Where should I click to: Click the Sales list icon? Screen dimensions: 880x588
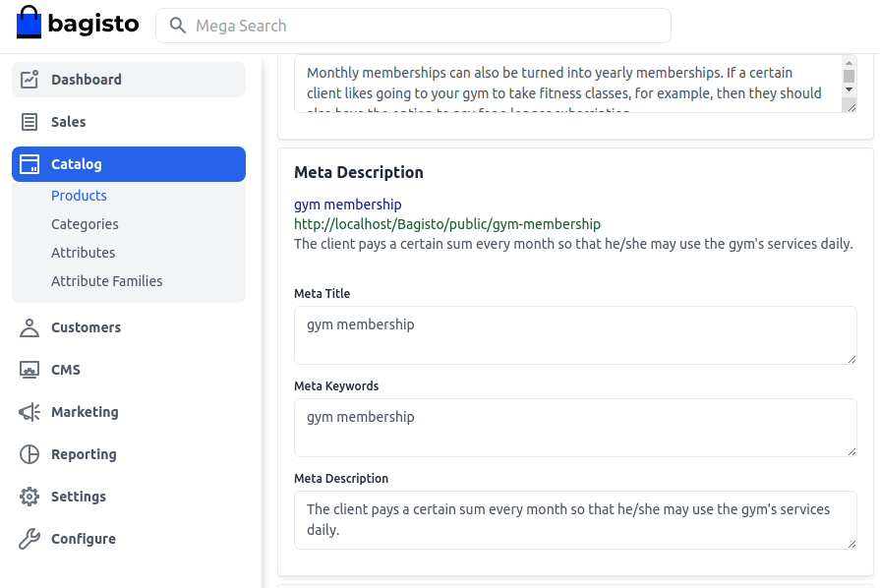coord(29,122)
